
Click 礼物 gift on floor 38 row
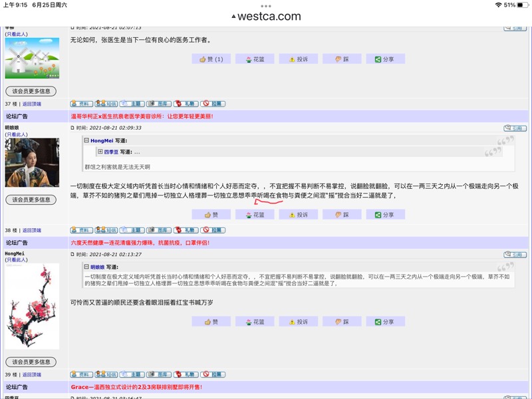[x=186, y=230]
